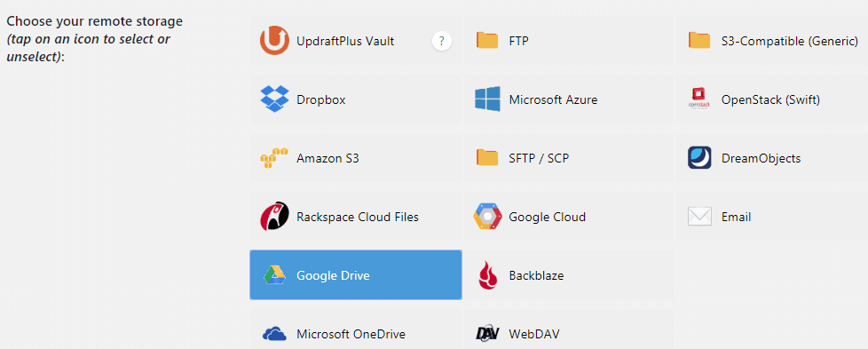The width and height of the screenshot is (868, 349).
Task: Choose the Dropbox logo icon
Action: [x=274, y=99]
